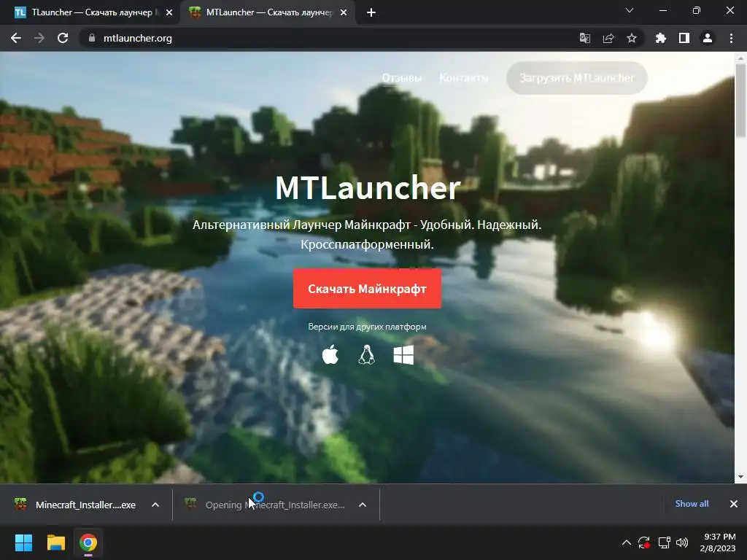Show hidden system tray icons
Viewport: 747px width, 560px height.
(626, 542)
